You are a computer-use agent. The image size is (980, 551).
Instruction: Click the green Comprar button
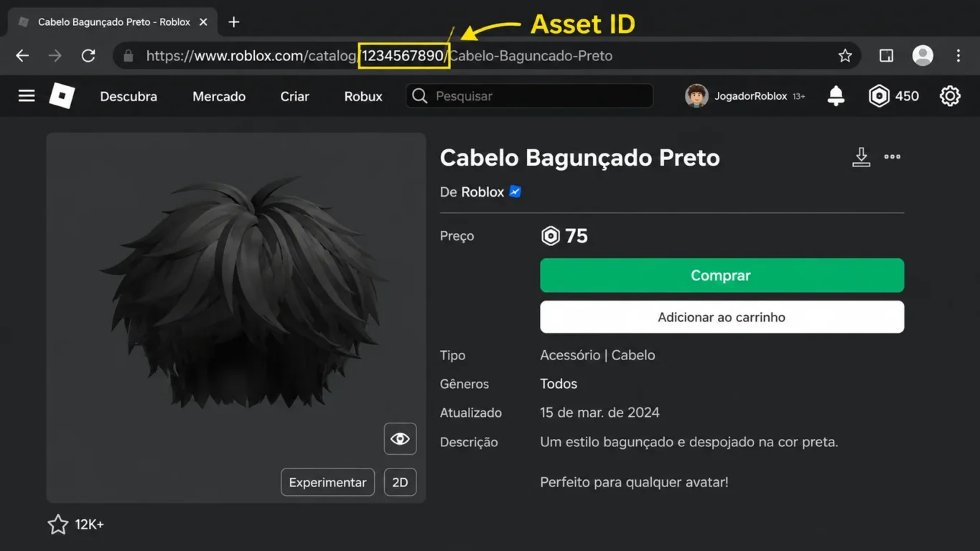(722, 275)
